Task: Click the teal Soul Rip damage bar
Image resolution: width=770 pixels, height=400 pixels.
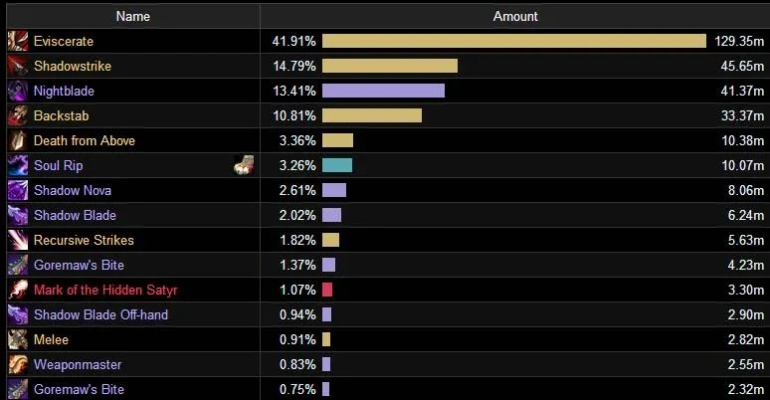Action: coord(337,166)
